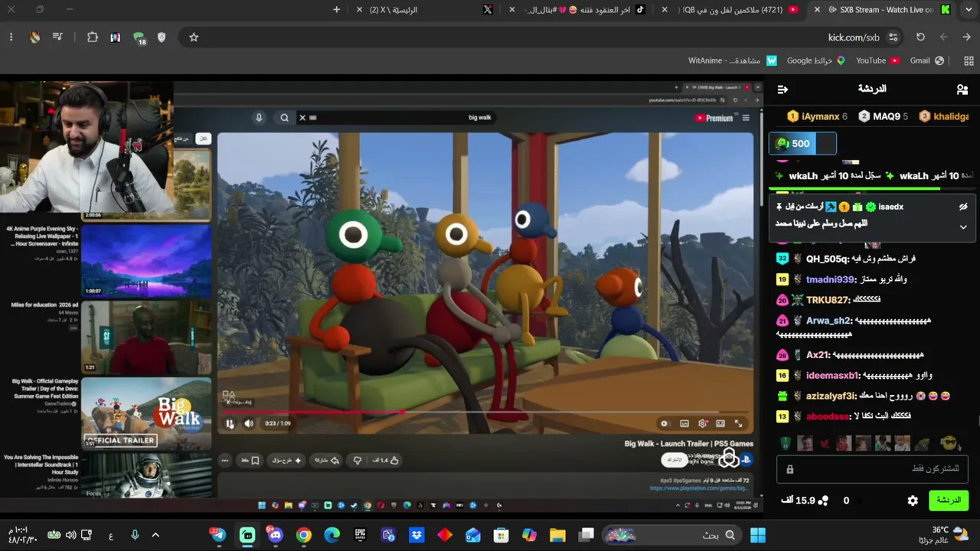Click username ideemasxb1 in chat
This screenshot has width=980, height=551.
point(833,376)
